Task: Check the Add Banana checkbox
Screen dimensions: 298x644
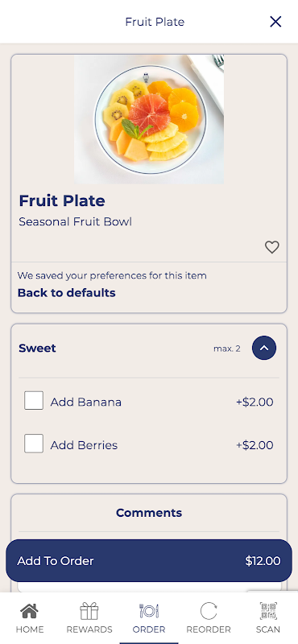Action: click(34, 400)
